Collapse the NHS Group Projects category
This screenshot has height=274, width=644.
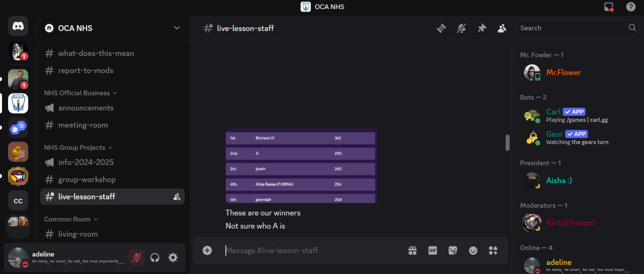pos(78,148)
